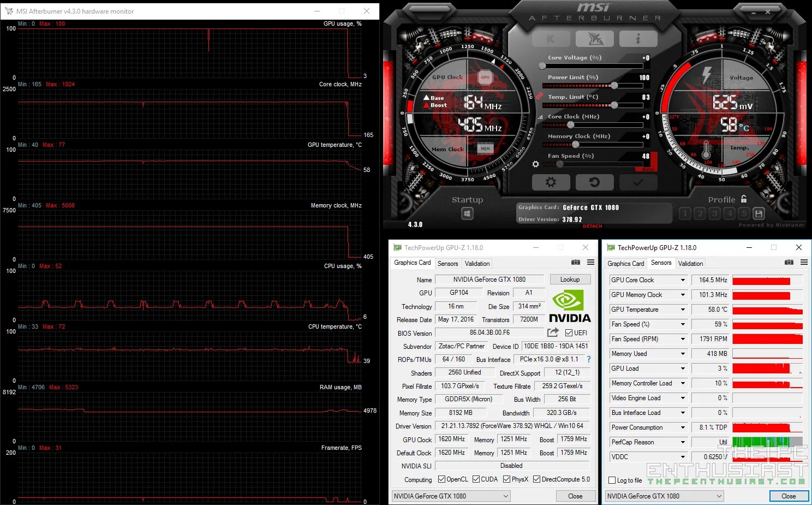Screen dimensions: 812x505
Task: Enable the Log to file checkbox
Action: click(x=612, y=480)
